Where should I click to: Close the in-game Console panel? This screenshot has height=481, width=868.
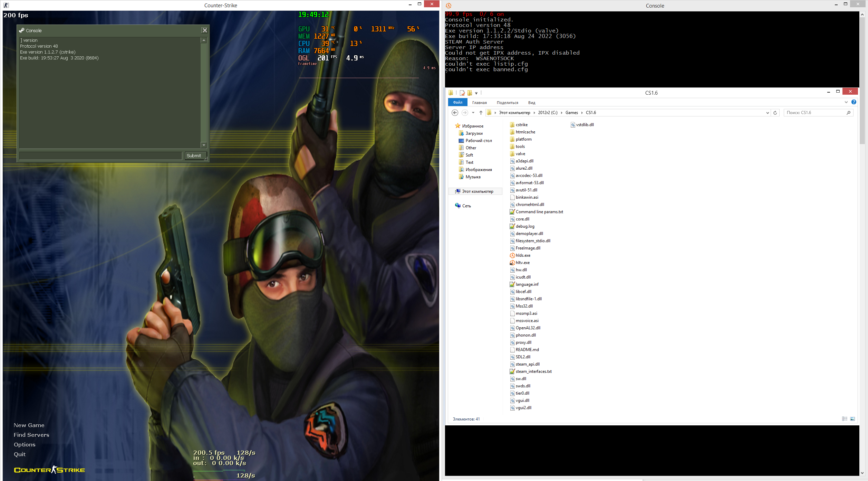[x=205, y=30]
